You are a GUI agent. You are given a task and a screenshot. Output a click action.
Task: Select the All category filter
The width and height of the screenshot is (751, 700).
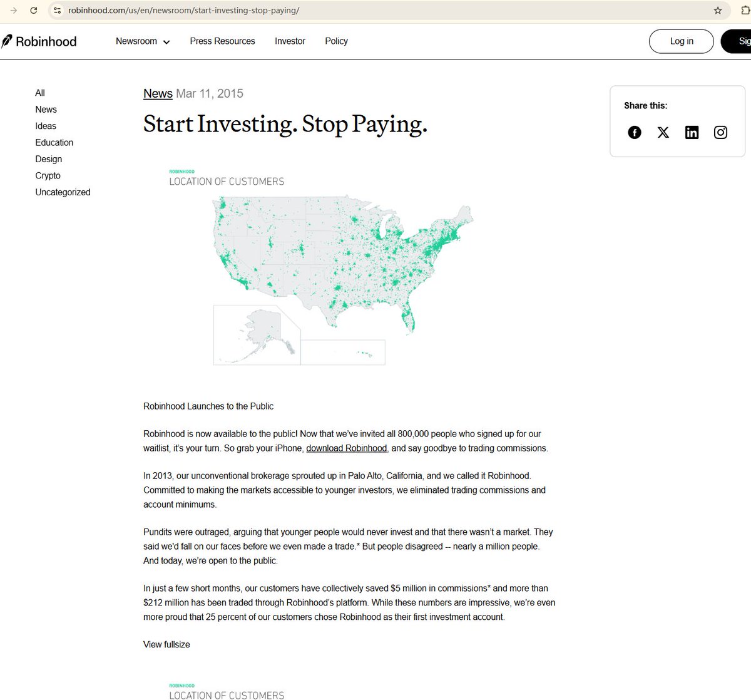pyautogui.click(x=40, y=93)
